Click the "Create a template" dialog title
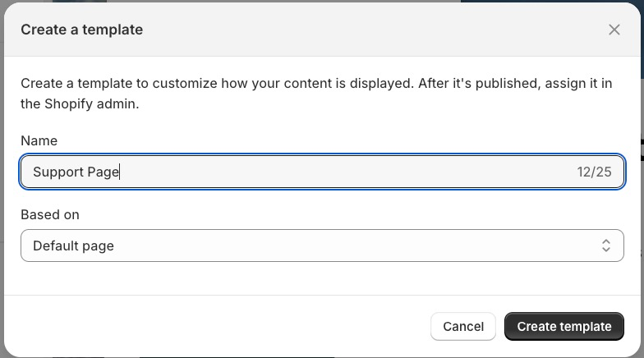The height and width of the screenshot is (358, 644). click(81, 30)
